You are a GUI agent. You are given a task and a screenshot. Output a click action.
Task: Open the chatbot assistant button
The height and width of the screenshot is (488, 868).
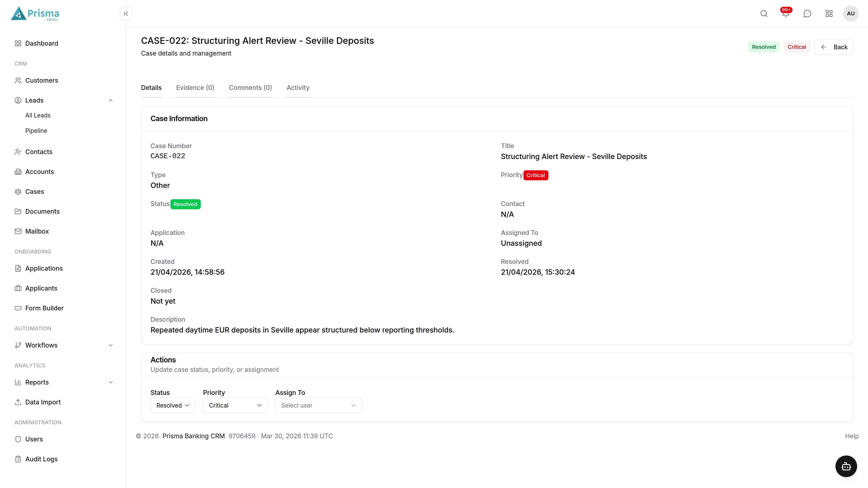click(846, 466)
